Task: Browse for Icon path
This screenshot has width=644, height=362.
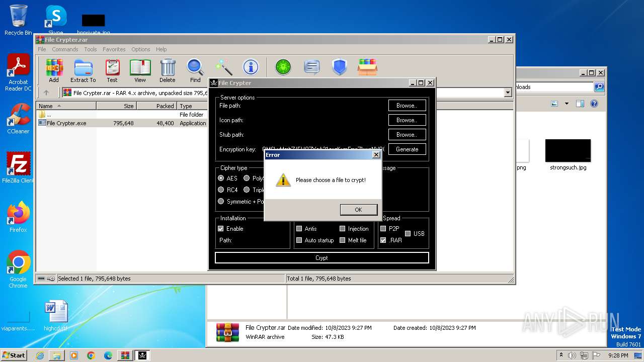Action: (407, 120)
